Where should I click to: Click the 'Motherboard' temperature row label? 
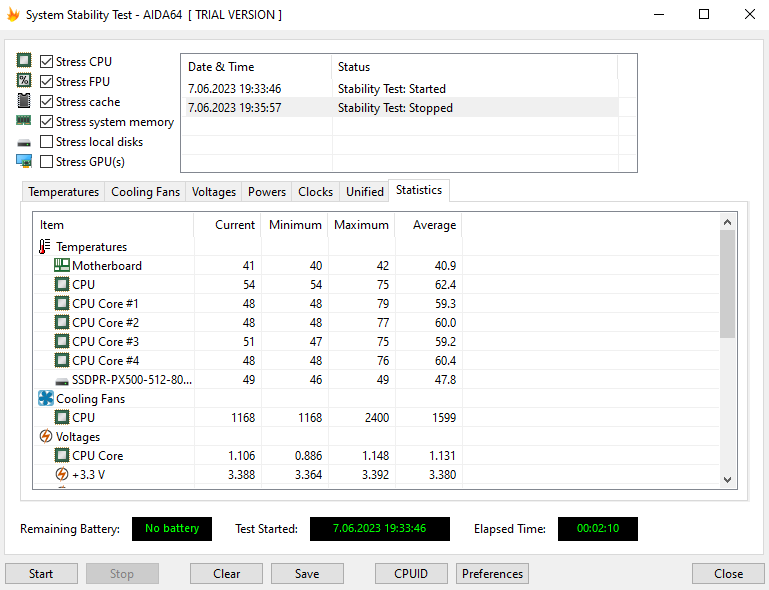pos(107,265)
